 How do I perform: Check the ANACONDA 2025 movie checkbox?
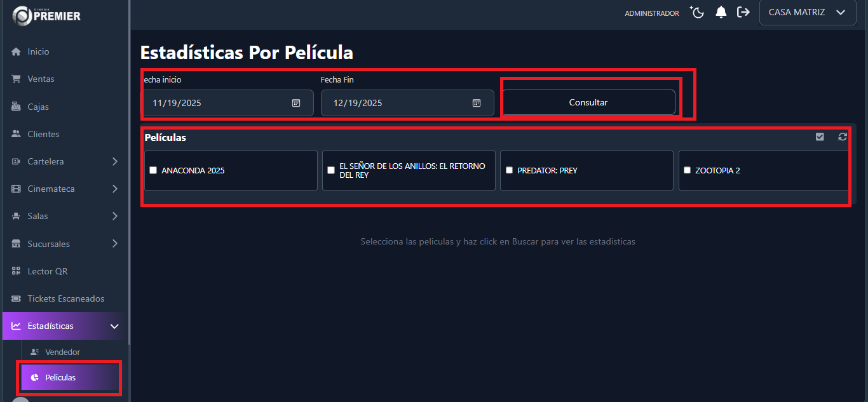pos(153,170)
